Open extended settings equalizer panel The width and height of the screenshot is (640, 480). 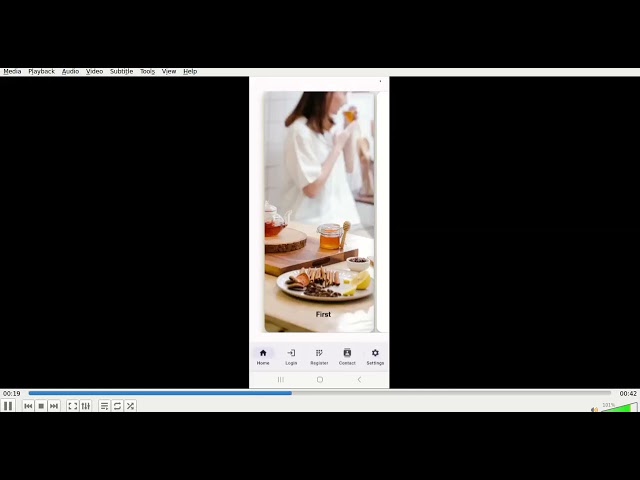click(86, 406)
